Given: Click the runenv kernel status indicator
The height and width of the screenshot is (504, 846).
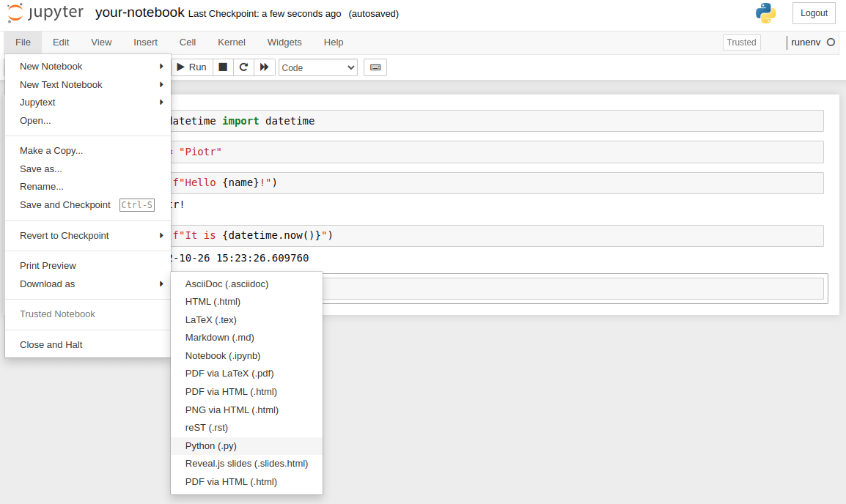Looking at the screenshot, I should [806, 42].
